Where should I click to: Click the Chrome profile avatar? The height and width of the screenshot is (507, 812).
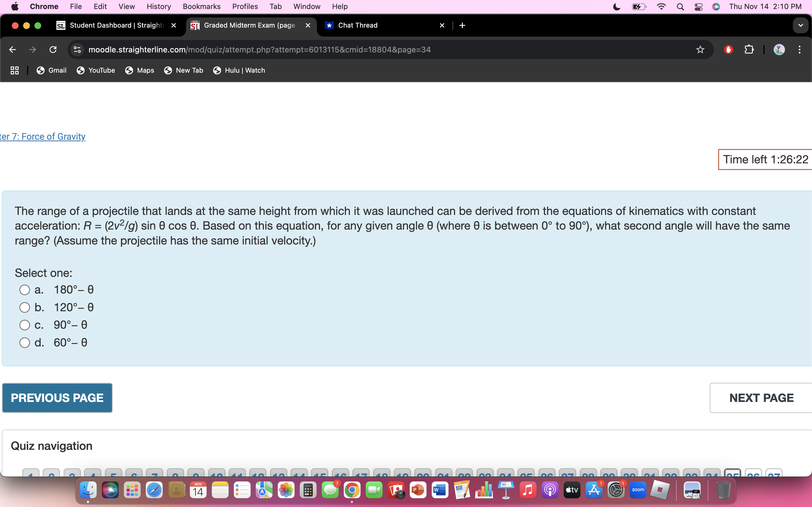(779, 49)
